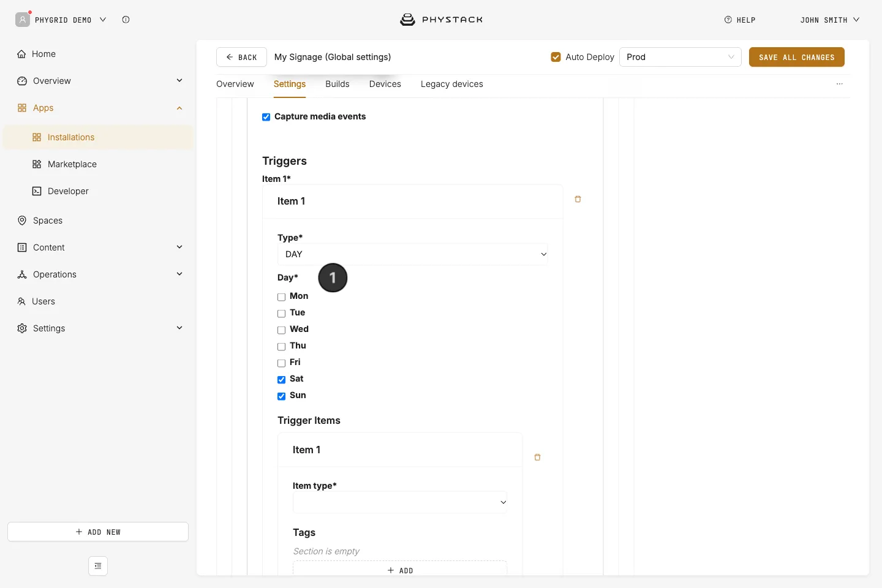
Task: Click the Back button
Action: click(x=241, y=57)
